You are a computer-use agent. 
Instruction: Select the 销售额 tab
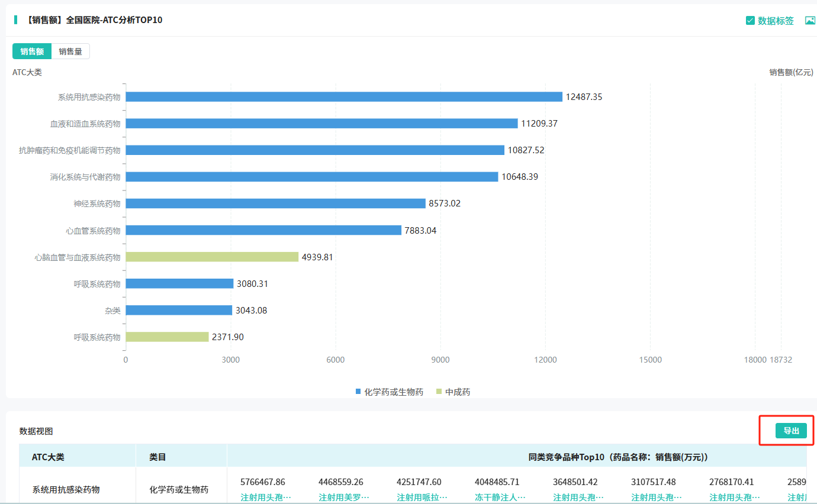[32, 51]
